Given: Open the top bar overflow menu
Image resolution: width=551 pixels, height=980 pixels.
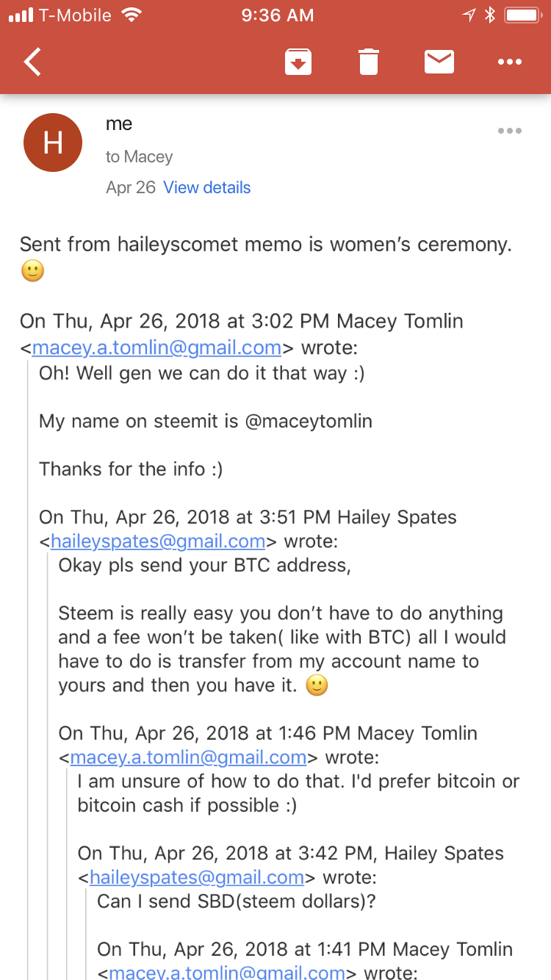Looking at the screenshot, I should (509, 62).
